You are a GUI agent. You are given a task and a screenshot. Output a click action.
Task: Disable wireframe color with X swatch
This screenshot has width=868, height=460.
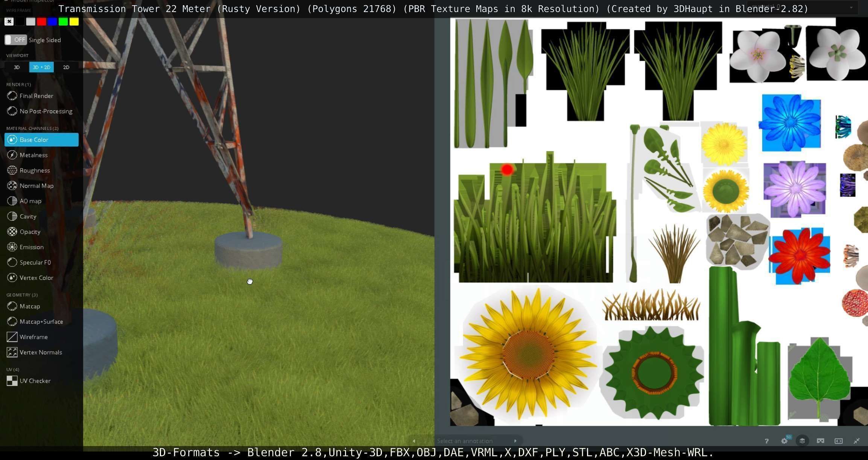pyautogui.click(x=9, y=22)
